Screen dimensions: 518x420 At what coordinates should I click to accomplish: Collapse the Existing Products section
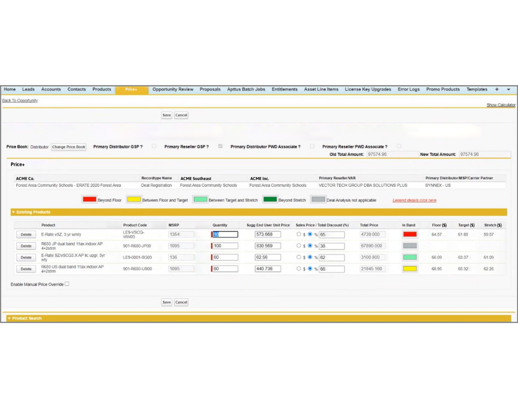(x=13, y=212)
